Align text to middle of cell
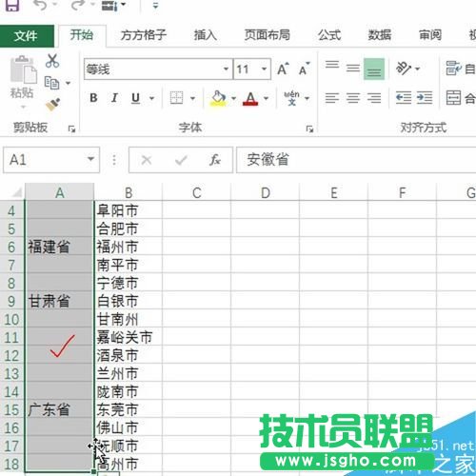 [353, 68]
